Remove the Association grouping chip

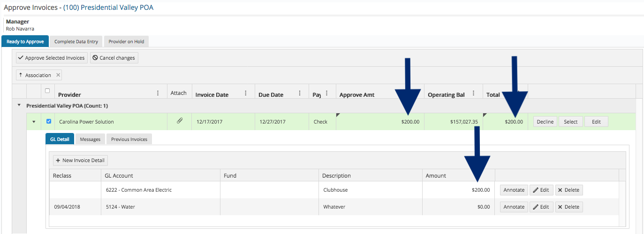tap(58, 75)
